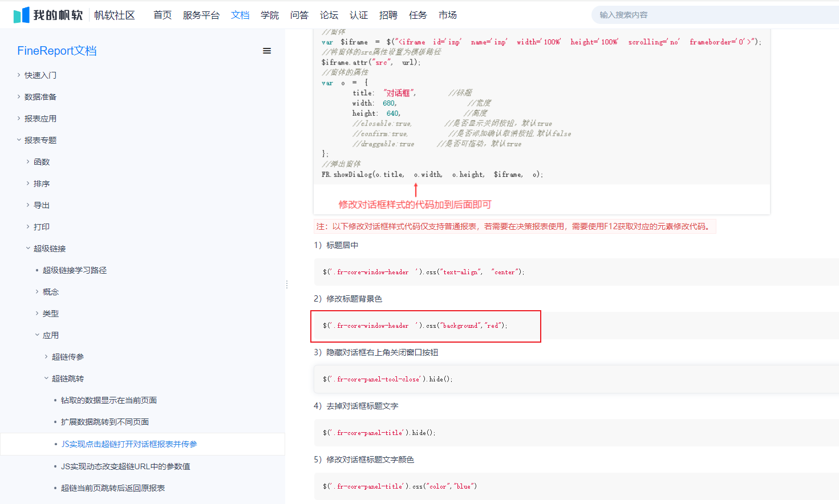
Task: Open the 市场 nav item
Action: 448,15
